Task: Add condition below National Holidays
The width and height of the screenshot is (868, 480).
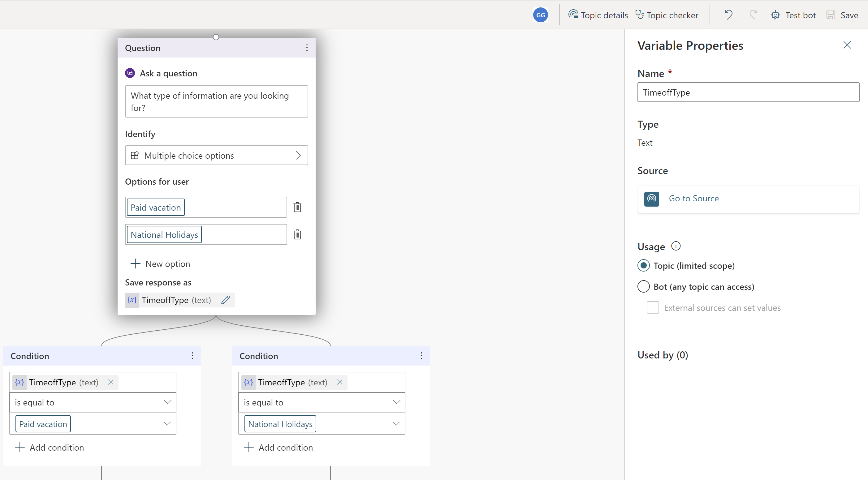Action: [278, 447]
